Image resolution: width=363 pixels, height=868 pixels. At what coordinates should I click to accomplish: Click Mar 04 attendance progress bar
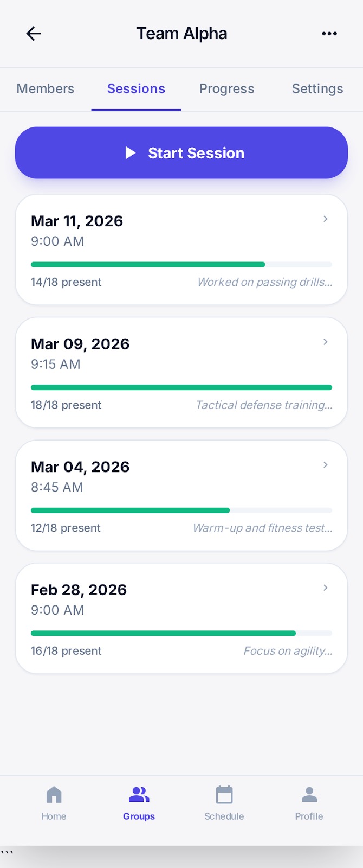pyautogui.click(x=181, y=510)
